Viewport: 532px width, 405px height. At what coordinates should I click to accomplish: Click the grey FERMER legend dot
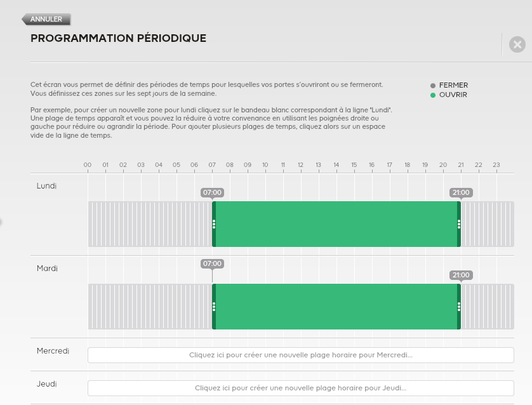click(432, 86)
